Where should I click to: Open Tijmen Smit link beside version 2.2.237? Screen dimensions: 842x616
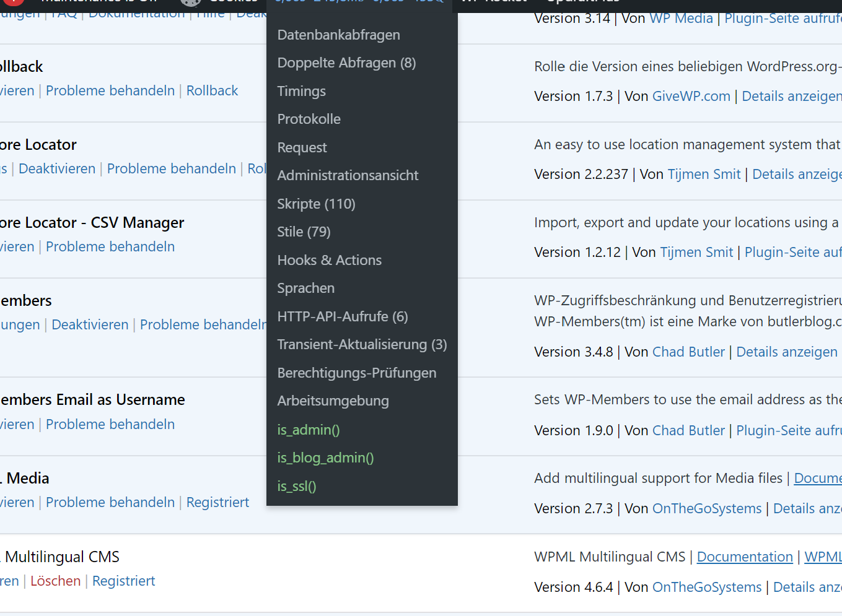click(704, 174)
